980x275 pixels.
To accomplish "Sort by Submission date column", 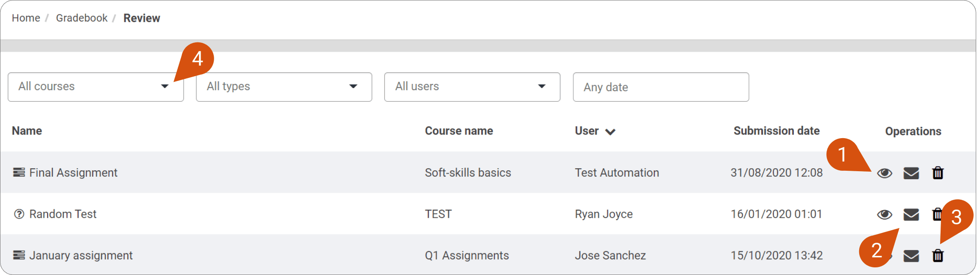I will [776, 131].
